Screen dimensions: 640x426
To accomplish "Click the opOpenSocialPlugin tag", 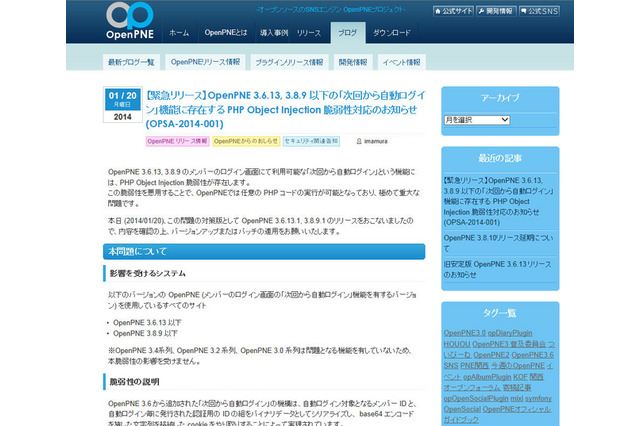I will coord(476,398).
